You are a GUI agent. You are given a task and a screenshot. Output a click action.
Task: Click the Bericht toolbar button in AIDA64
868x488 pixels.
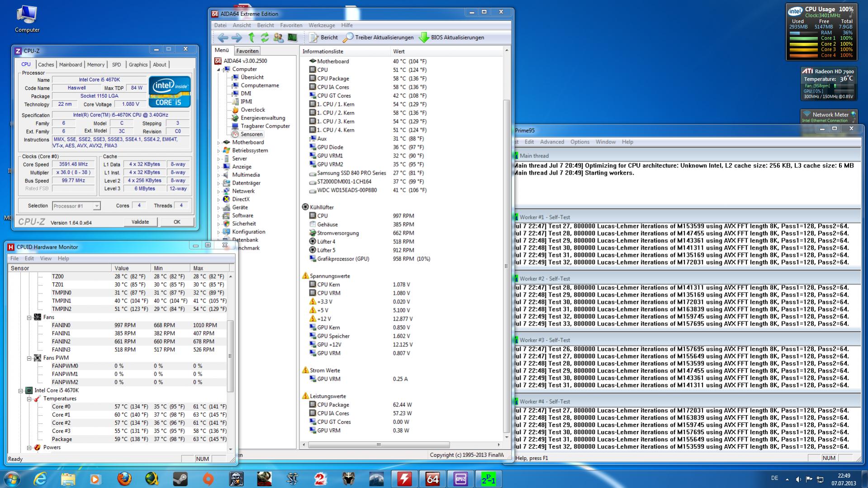click(323, 38)
